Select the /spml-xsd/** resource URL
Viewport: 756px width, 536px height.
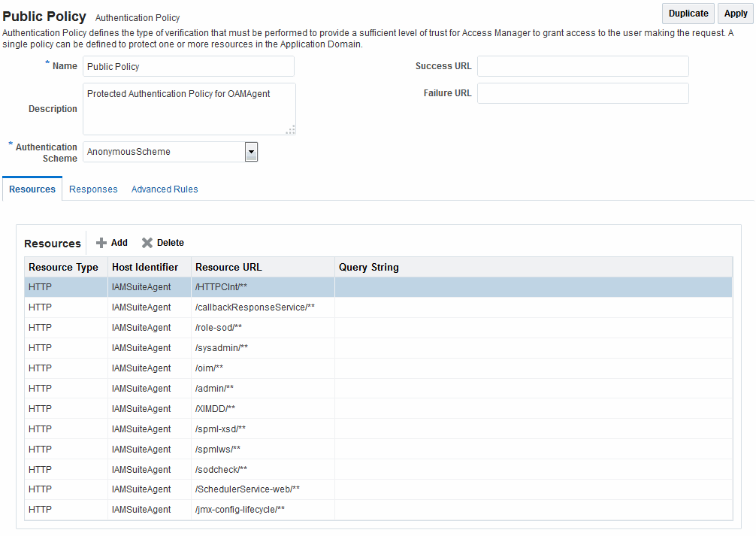point(220,429)
